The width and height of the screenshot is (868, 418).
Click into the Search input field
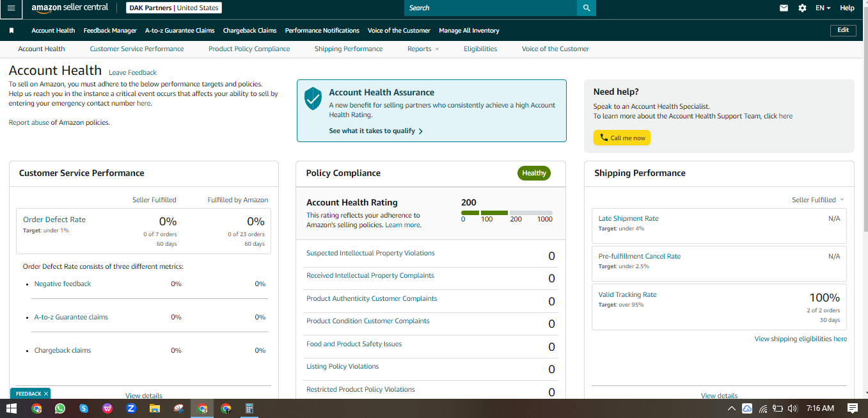pos(490,8)
